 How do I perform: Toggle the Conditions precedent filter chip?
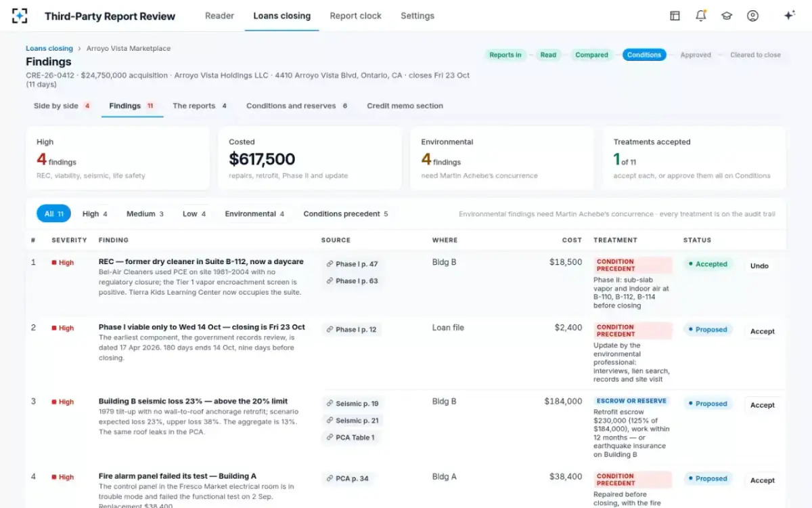coord(346,214)
